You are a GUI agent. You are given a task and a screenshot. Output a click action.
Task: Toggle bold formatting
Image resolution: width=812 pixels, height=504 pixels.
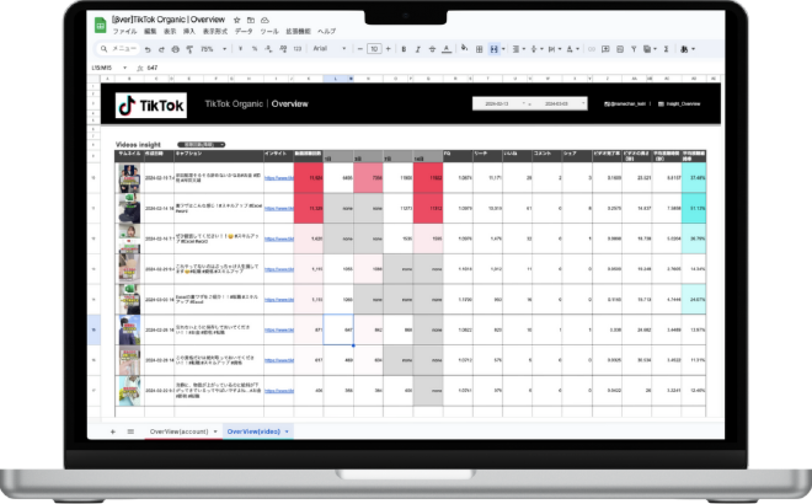(x=404, y=49)
